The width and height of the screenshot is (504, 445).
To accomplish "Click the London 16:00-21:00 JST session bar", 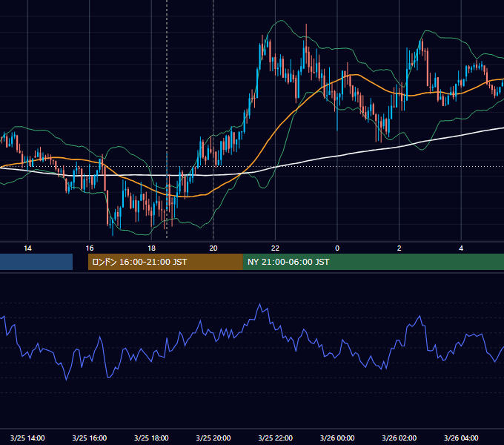I will pyautogui.click(x=165, y=262).
